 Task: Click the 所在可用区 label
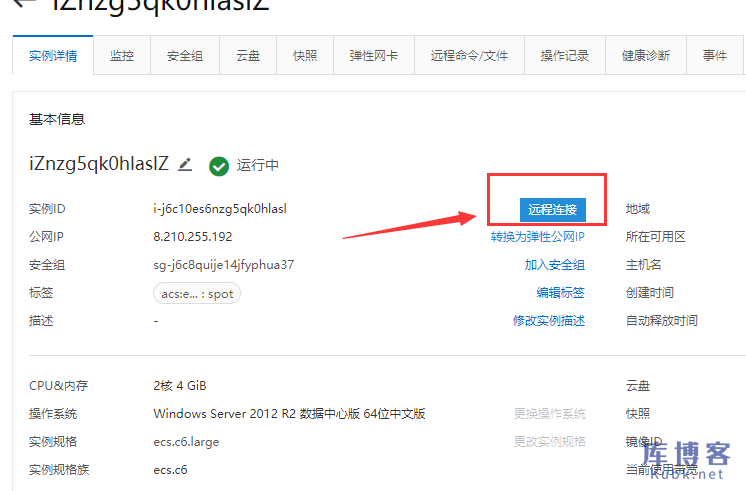pos(656,236)
